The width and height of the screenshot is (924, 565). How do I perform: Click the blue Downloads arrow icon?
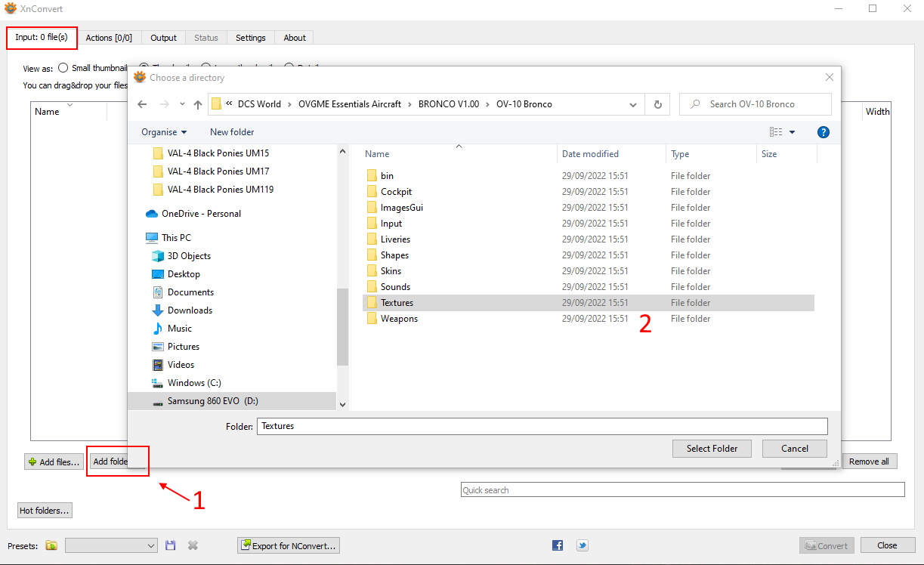pyautogui.click(x=158, y=310)
